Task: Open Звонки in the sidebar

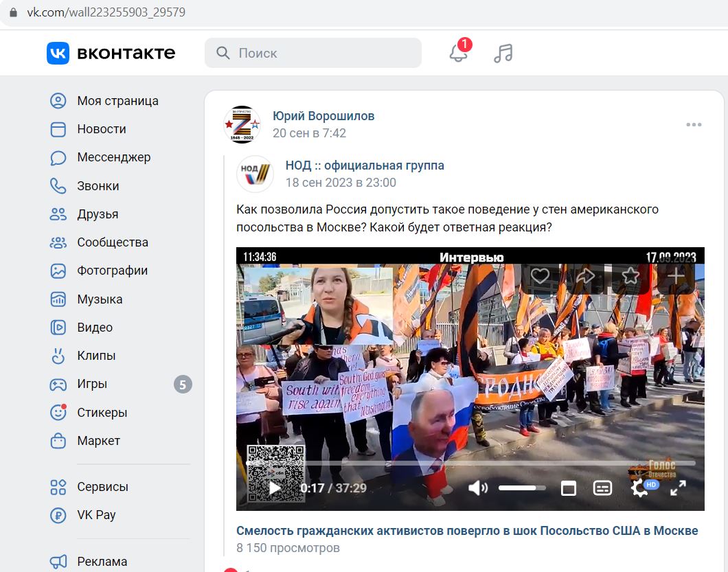Action: pyautogui.click(x=98, y=185)
